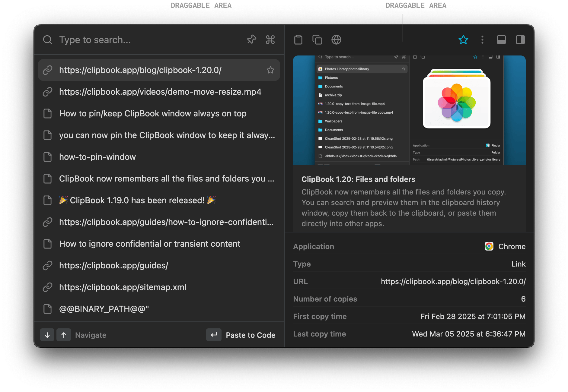The height and width of the screenshot is (392, 568).
Task: Open the three-dot more options menu
Action: [x=482, y=40]
